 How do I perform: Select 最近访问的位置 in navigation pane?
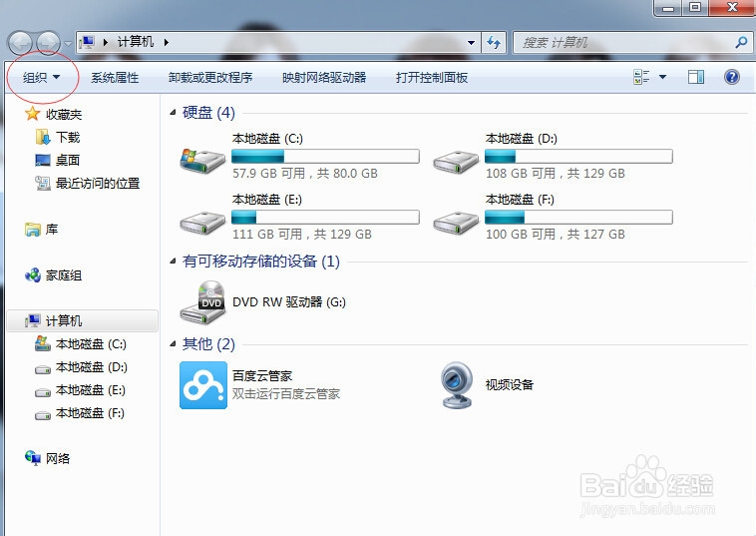click(98, 184)
